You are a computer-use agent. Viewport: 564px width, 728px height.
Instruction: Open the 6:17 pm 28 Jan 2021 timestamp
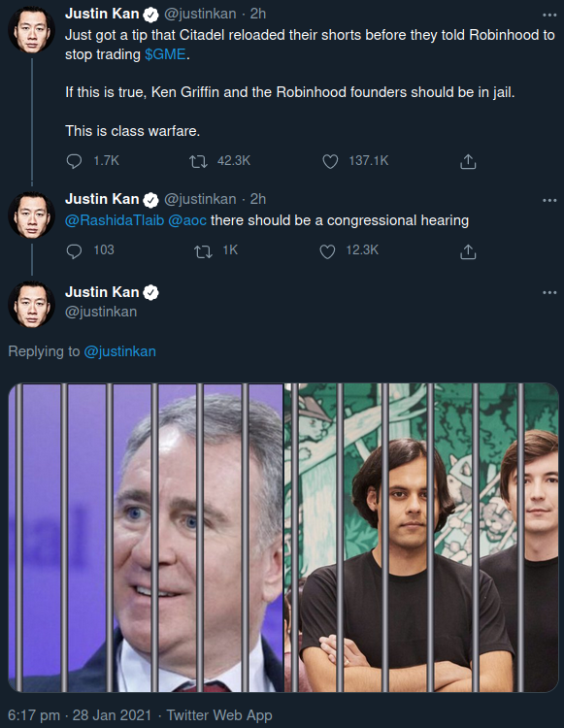(80, 715)
